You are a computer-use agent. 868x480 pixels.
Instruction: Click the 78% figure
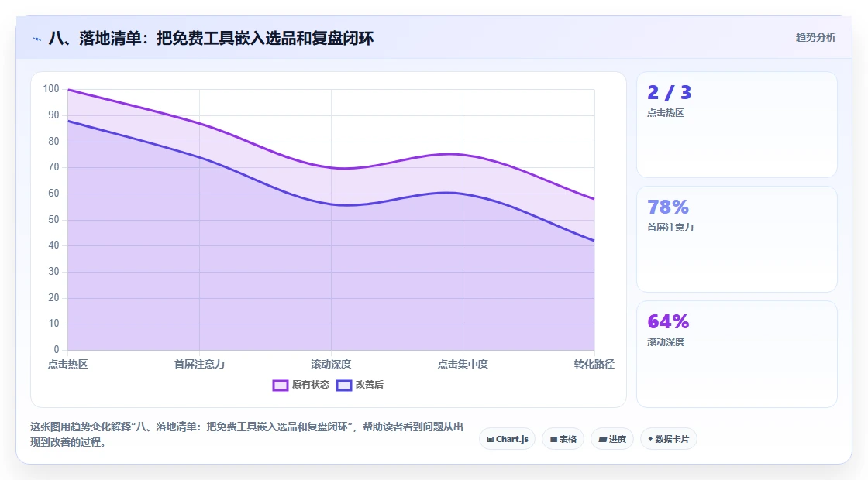tap(668, 207)
